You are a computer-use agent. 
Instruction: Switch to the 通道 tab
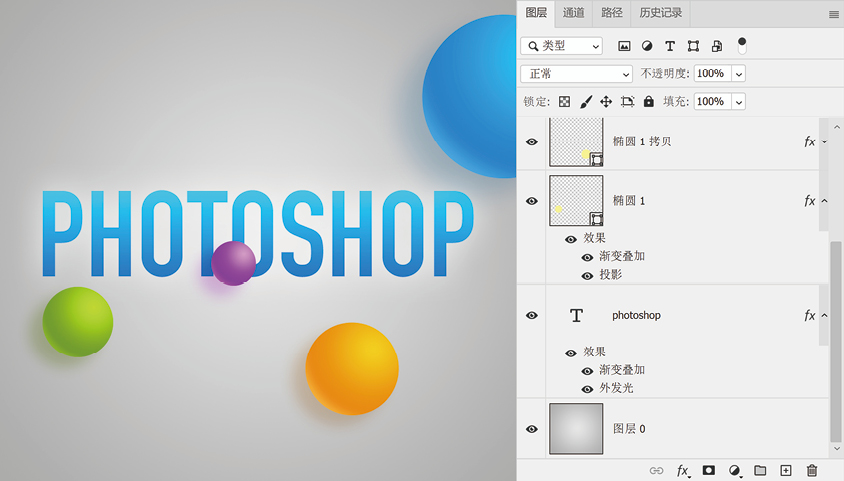tap(573, 13)
